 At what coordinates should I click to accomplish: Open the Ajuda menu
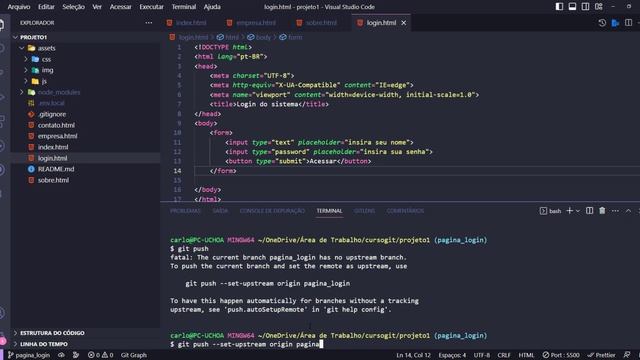click(212, 7)
